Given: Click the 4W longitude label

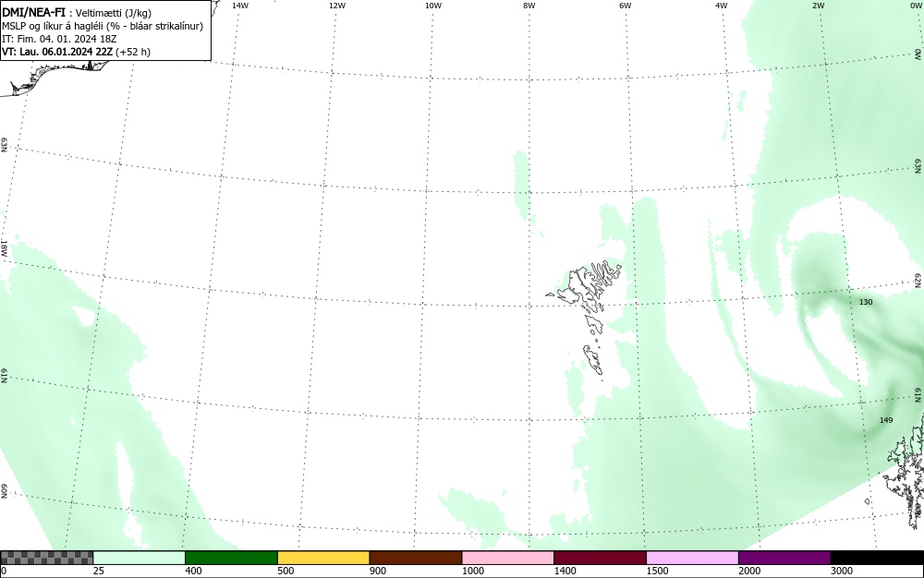Looking at the screenshot, I should tap(722, 6).
